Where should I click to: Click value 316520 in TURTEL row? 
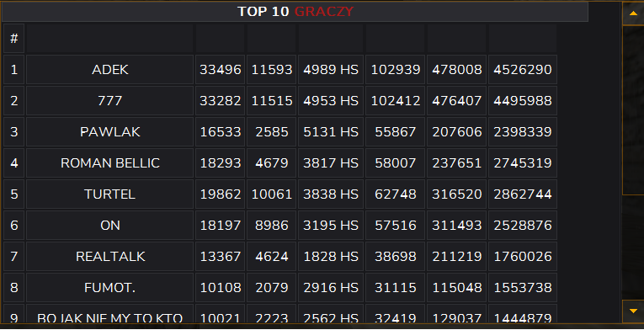[x=457, y=194]
